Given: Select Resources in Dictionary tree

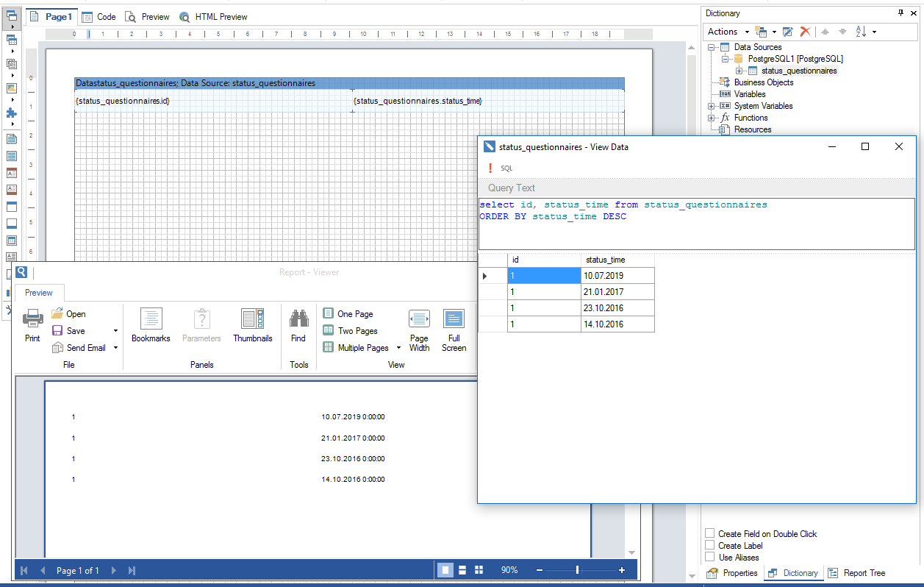Looking at the screenshot, I should pos(753,129).
